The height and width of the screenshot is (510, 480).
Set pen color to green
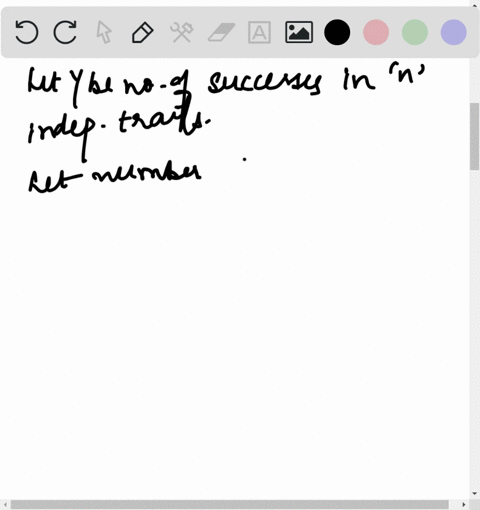(415, 32)
